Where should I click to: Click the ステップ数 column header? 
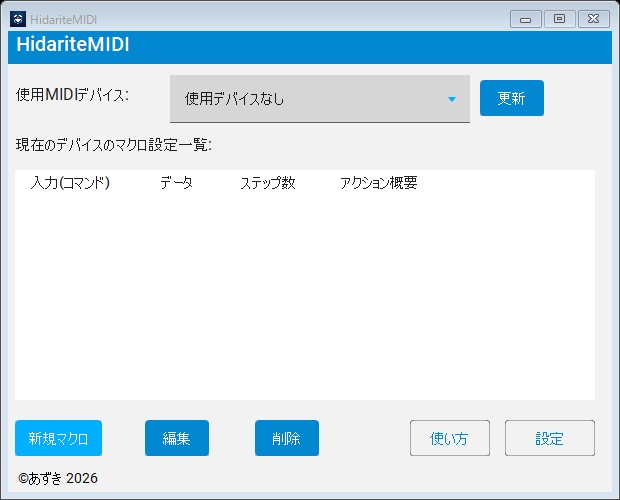268,183
